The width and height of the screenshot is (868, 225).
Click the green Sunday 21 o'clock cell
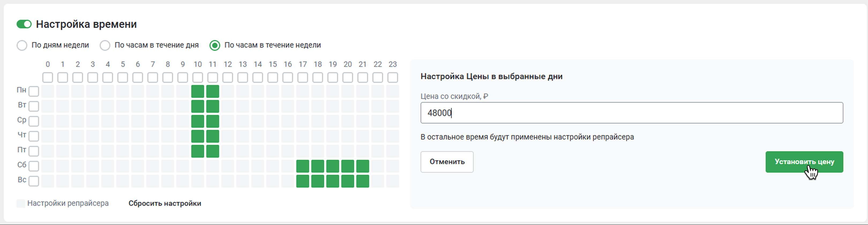[x=362, y=181]
